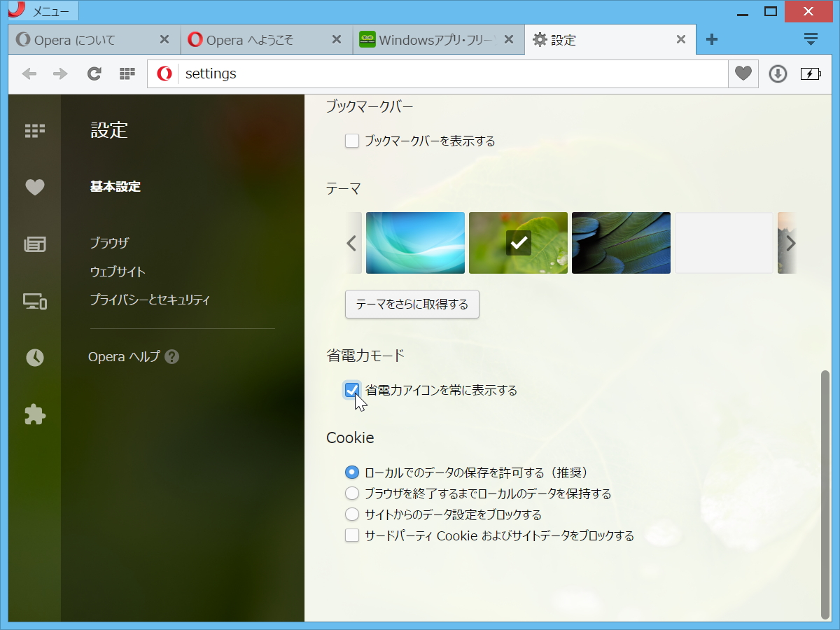Select the green leaf theme thumbnail
The image size is (840, 630).
click(518, 242)
